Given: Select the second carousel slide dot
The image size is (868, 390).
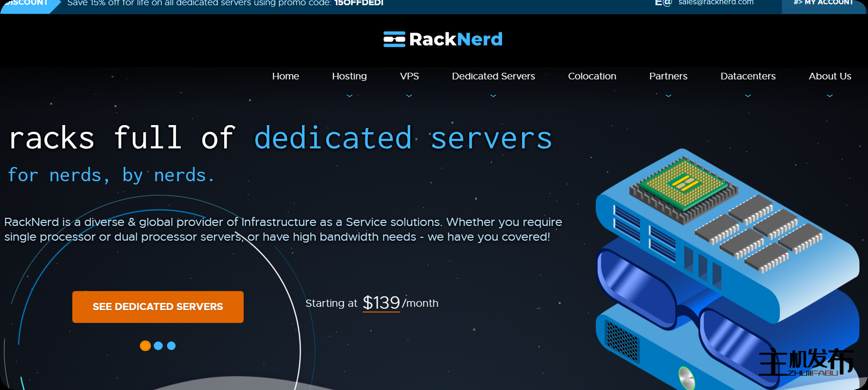Looking at the screenshot, I should pyautogui.click(x=158, y=346).
